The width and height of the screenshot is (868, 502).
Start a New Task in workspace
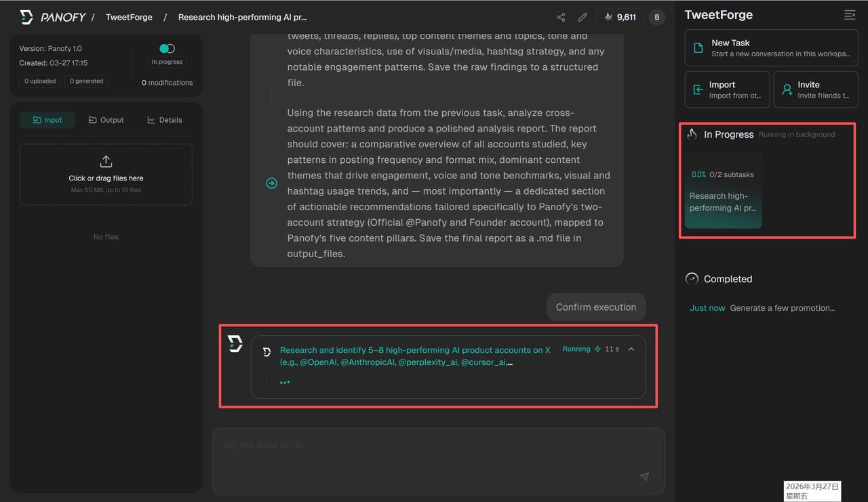(x=771, y=48)
